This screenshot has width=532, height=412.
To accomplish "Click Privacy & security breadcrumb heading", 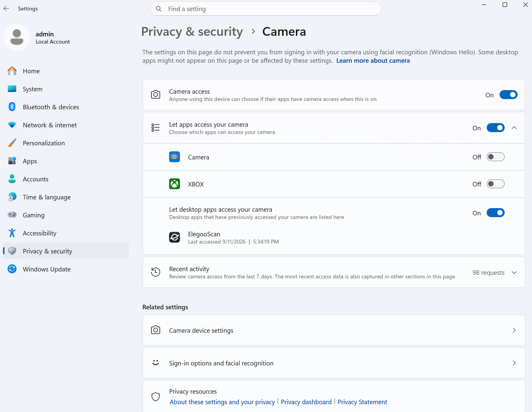I will pos(192,32).
